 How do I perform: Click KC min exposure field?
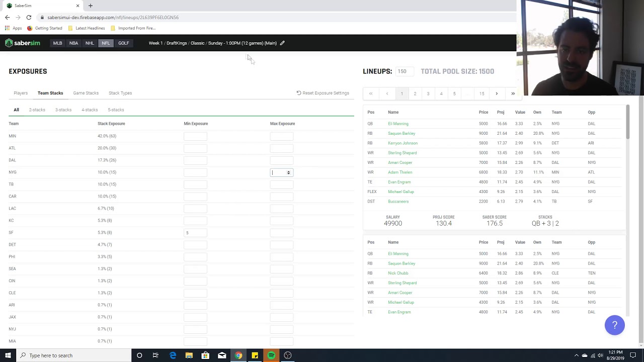tap(195, 221)
